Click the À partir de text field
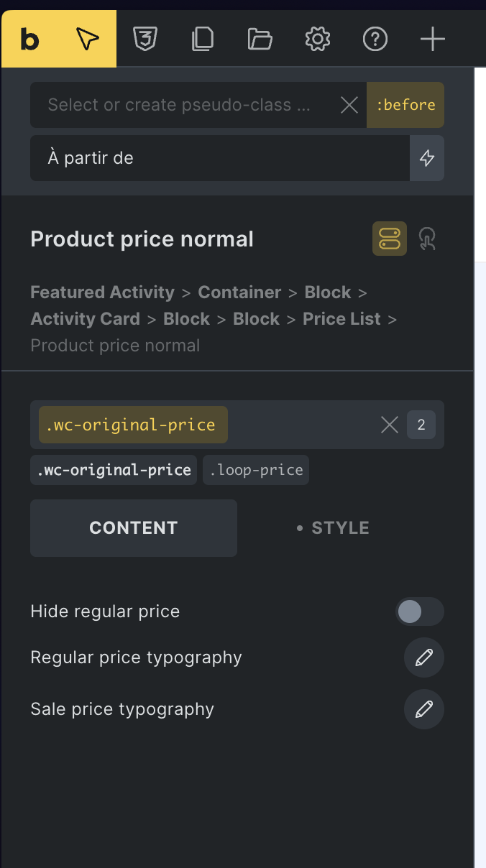486x868 pixels. [x=219, y=158]
